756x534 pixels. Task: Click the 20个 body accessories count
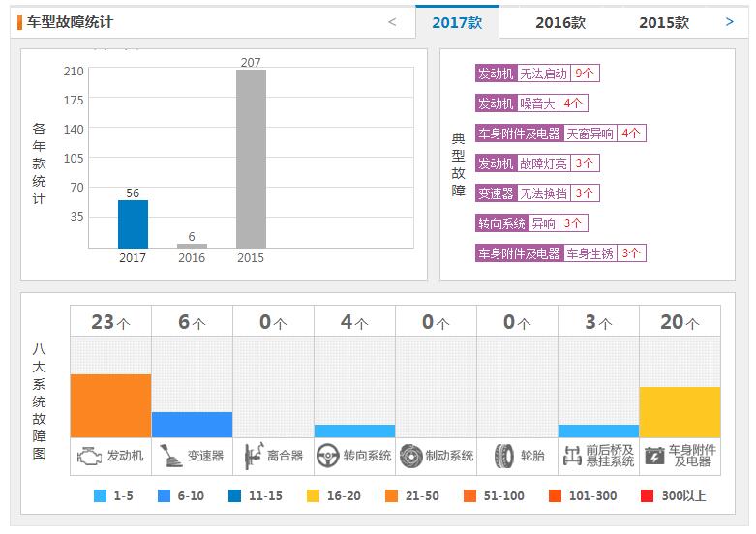point(680,322)
